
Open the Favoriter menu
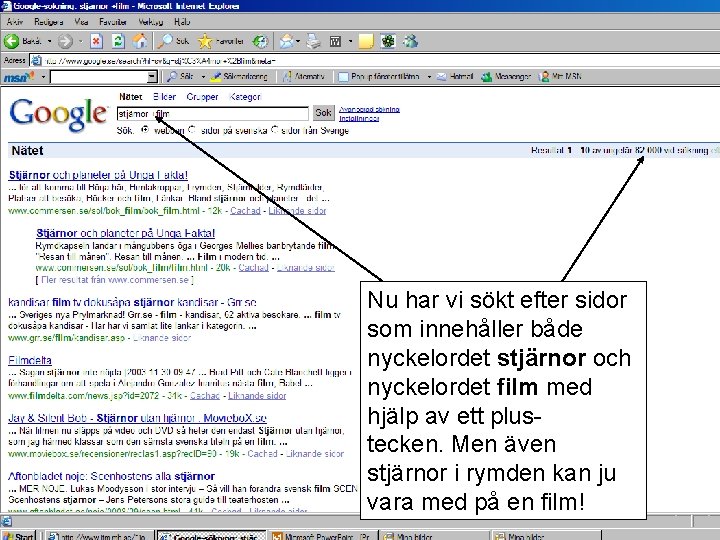pos(113,22)
